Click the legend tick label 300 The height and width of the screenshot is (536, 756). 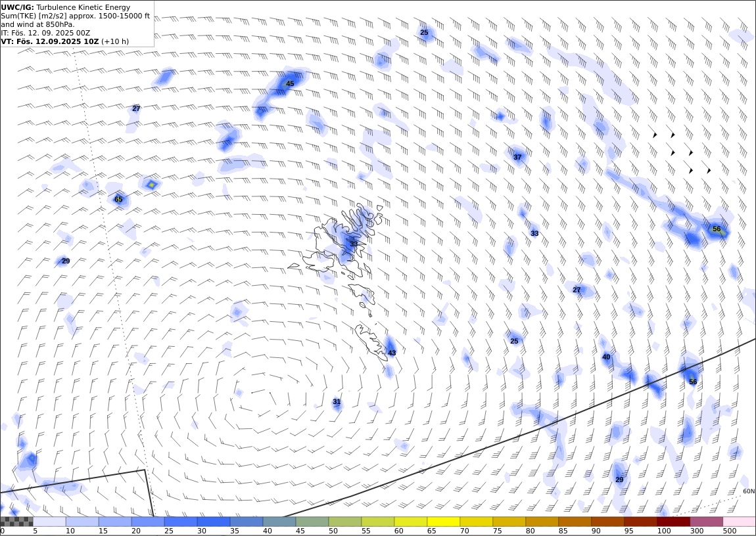tap(697, 531)
